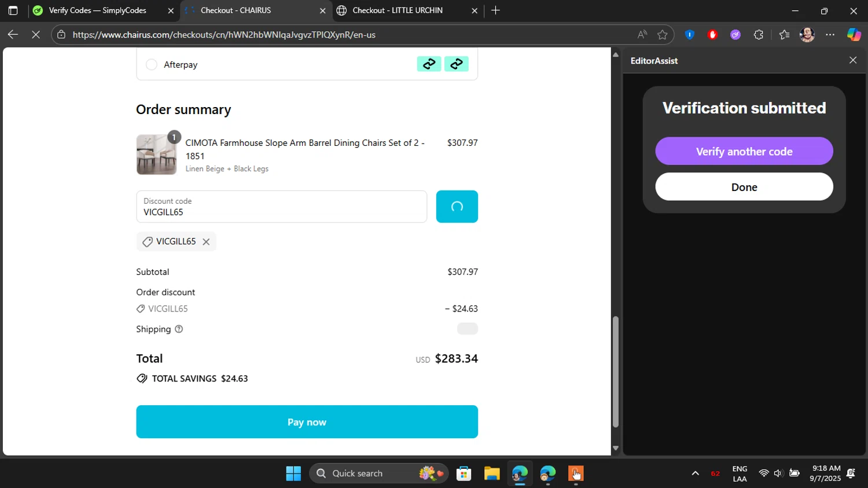
Task: Open Settings and more menu
Action: click(x=830, y=35)
